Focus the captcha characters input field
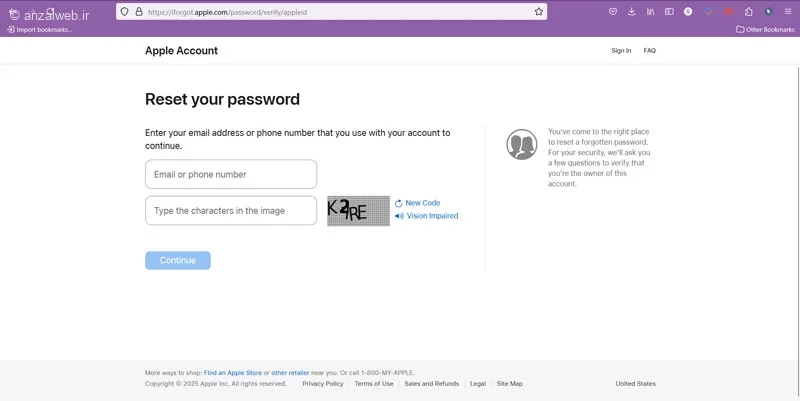 click(231, 211)
